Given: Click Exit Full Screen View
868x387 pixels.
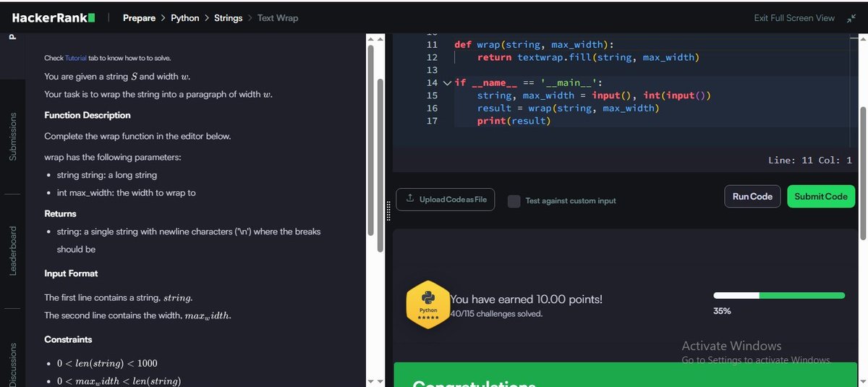Looking at the screenshot, I should [794, 18].
